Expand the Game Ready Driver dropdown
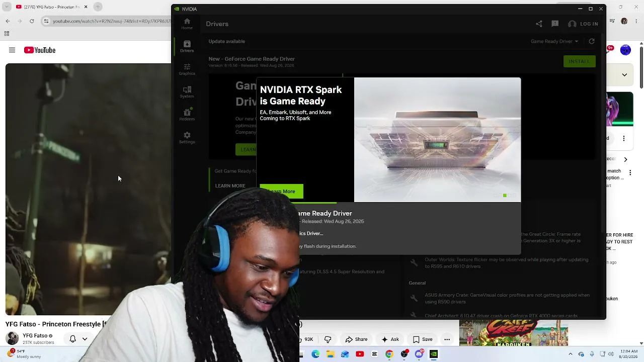Image resolution: width=644 pixels, height=362 pixels. pos(554,41)
